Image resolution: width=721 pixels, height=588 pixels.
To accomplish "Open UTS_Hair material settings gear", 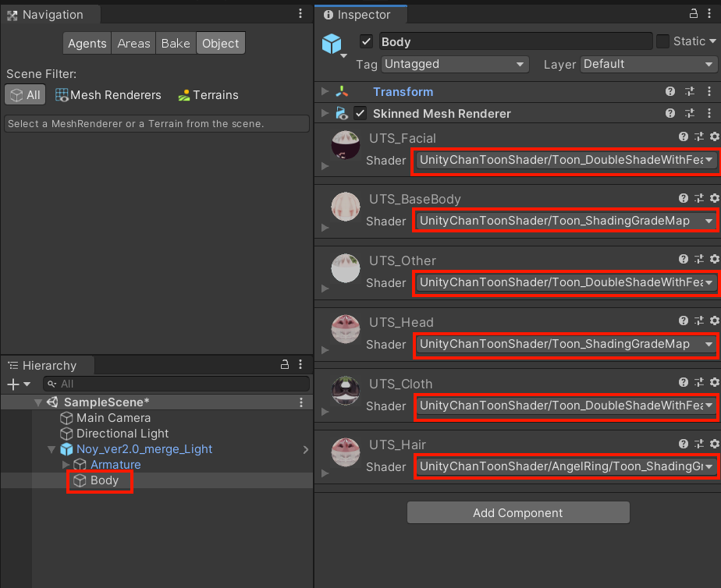I will coord(715,444).
